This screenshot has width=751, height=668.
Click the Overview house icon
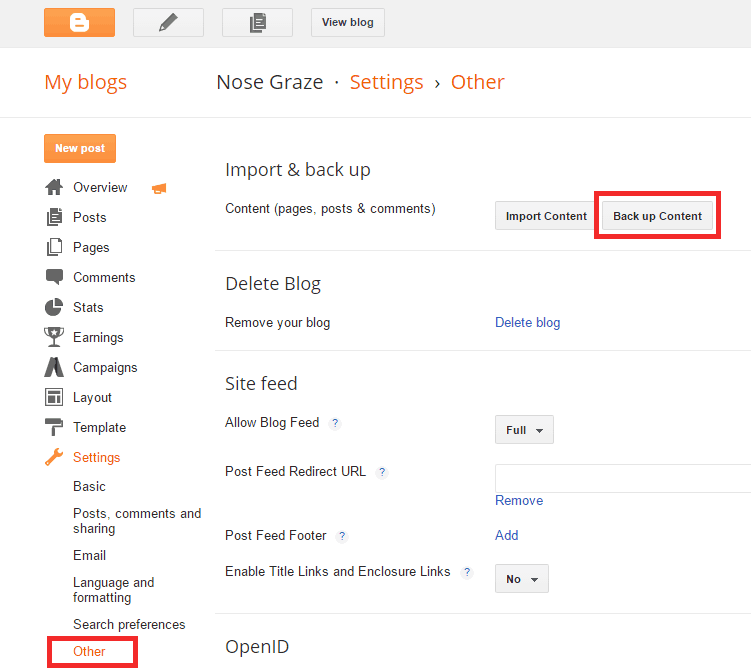point(54,187)
